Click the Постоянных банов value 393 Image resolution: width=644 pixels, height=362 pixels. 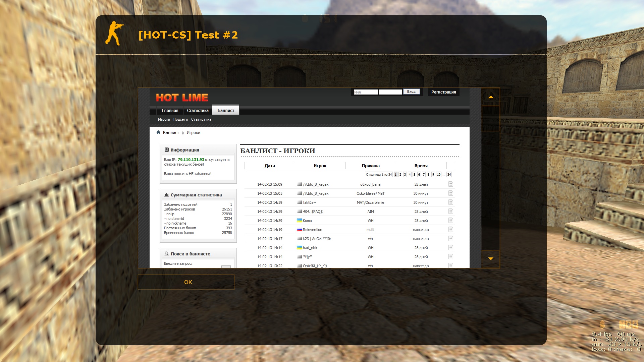coord(229,228)
